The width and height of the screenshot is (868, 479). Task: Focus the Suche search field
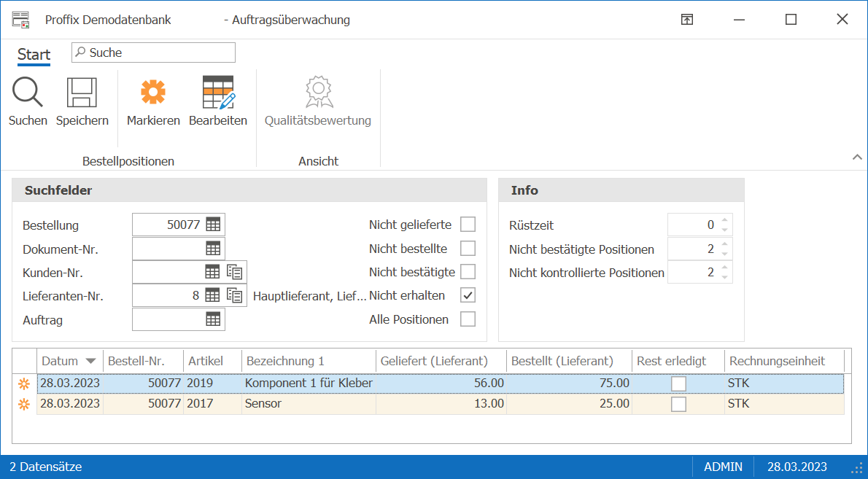point(153,52)
